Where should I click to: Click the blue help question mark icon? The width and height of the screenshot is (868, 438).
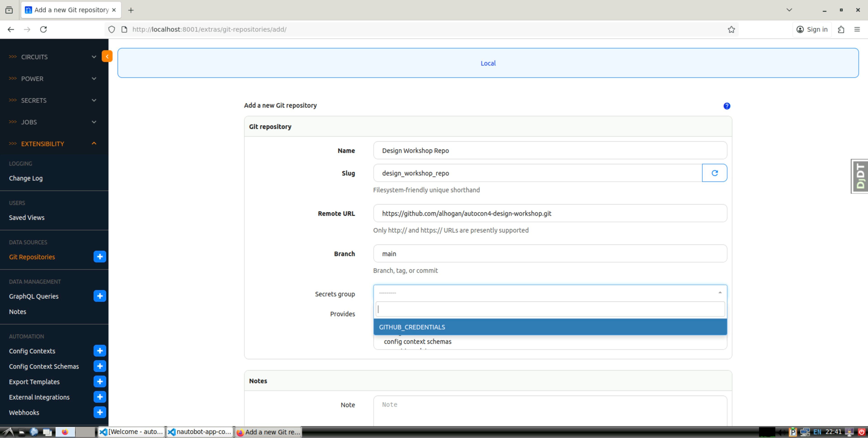[x=726, y=106]
